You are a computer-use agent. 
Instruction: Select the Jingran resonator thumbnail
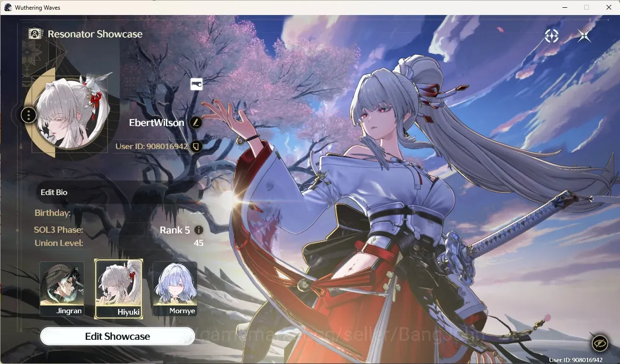(62, 289)
